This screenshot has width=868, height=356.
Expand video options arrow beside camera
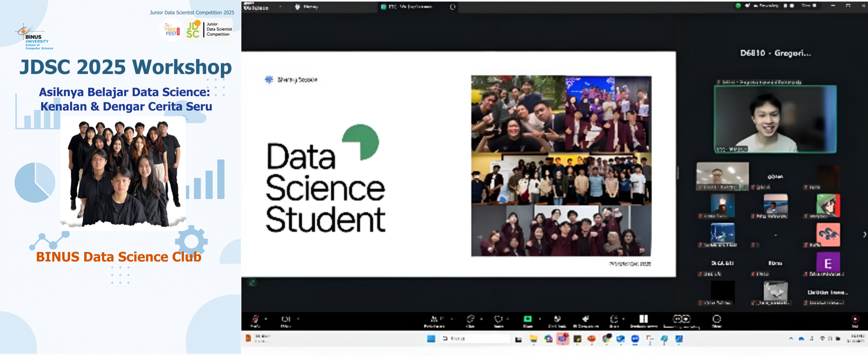(298, 319)
